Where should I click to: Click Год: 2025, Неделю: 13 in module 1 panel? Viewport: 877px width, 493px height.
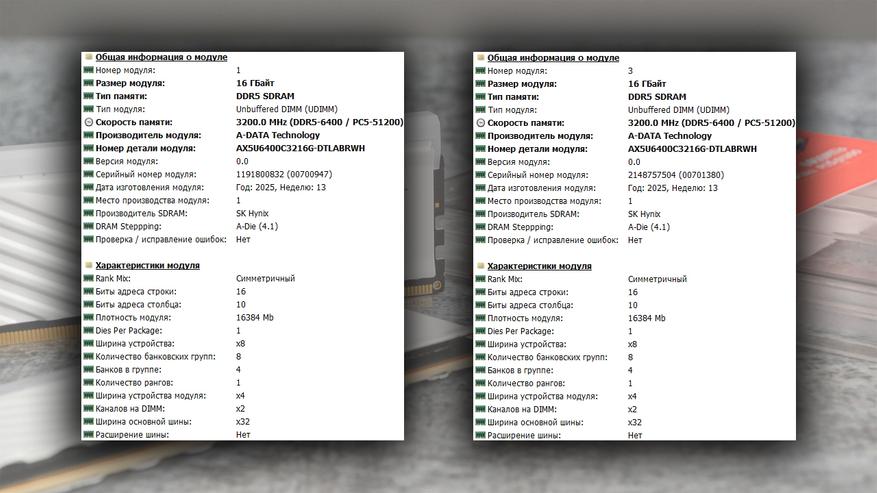pyautogui.click(x=281, y=187)
